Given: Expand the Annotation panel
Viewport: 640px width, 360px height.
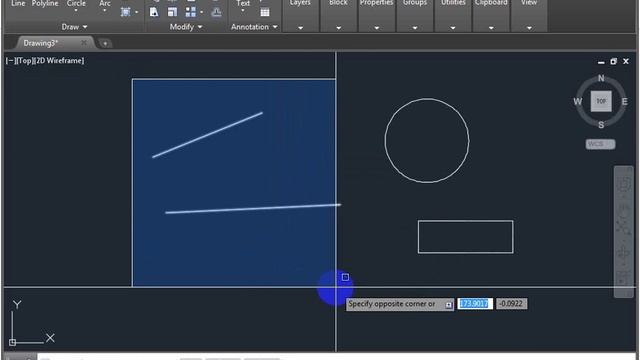Looking at the screenshot, I should pyautogui.click(x=254, y=27).
